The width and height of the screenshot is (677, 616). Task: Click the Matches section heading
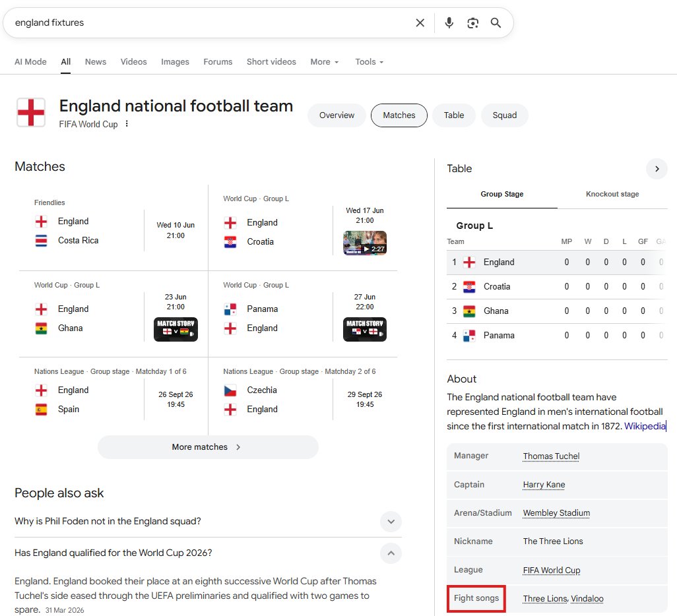pos(40,167)
